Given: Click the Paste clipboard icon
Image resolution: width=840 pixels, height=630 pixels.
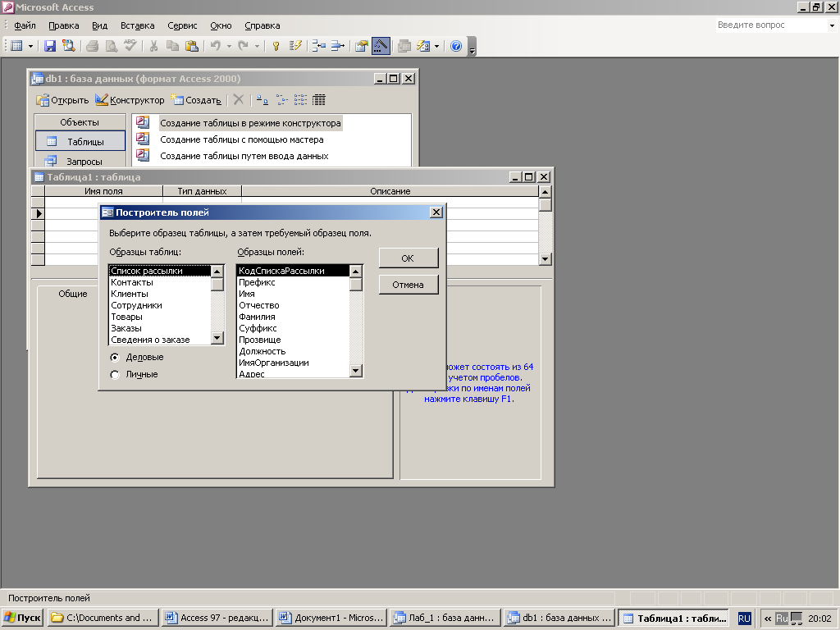Looking at the screenshot, I should tap(191, 46).
